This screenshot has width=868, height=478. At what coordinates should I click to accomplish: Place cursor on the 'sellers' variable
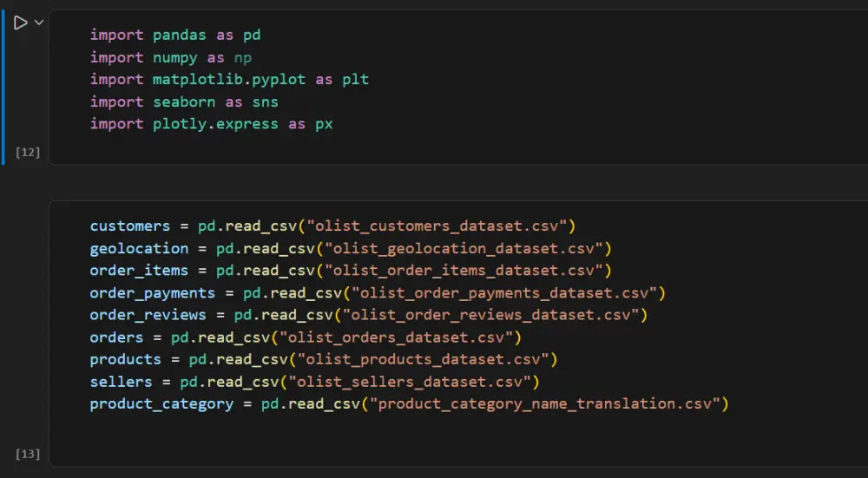(121, 381)
